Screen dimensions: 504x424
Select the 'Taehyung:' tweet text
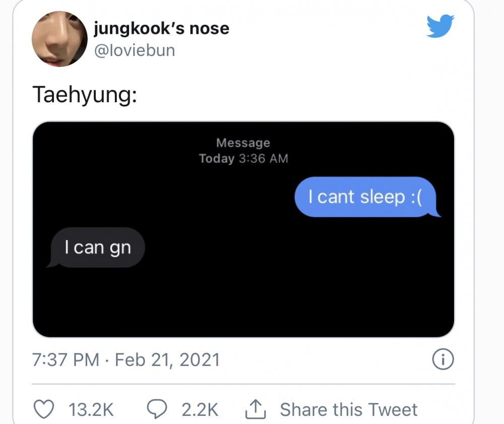85,95
